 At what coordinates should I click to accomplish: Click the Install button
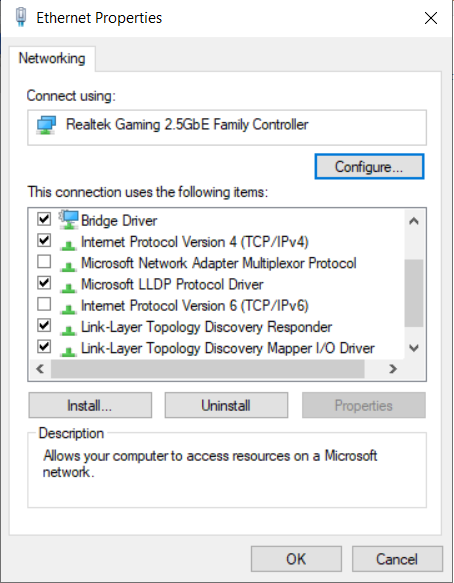pos(90,405)
